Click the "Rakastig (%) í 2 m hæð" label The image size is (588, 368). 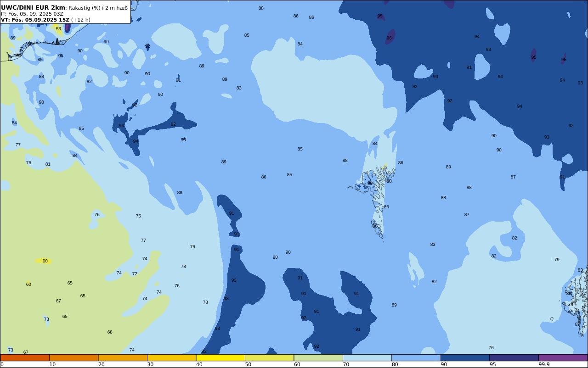(x=98, y=8)
